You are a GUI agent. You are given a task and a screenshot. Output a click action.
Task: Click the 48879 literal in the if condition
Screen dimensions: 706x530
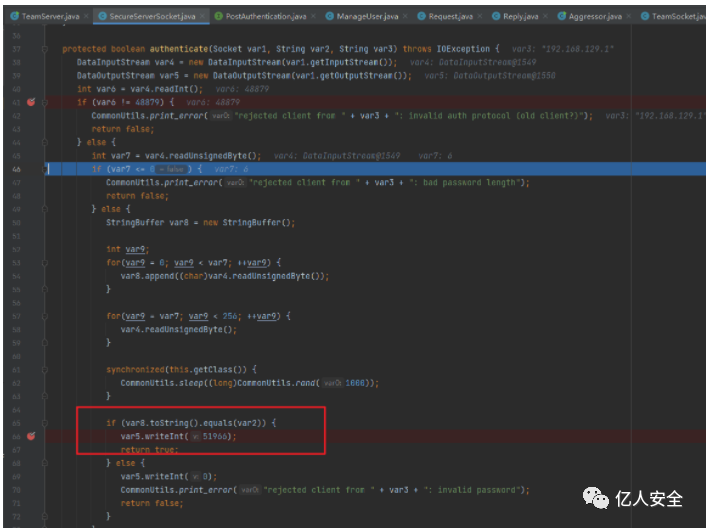pyautogui.click(x=147, y=102)
